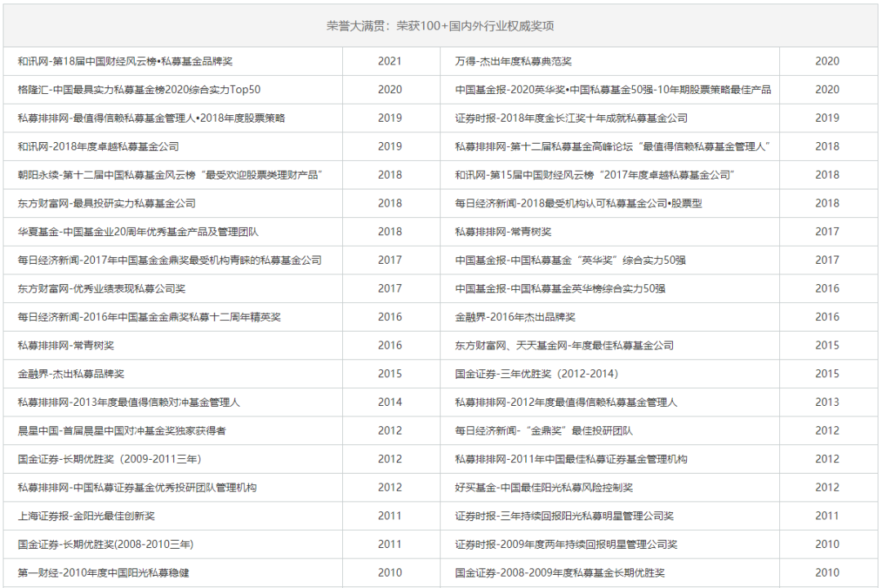Select 证券时报-2018年度金长江奖十年成就私募基金公司
Viewport: 882px width, 588px height.
571,118
